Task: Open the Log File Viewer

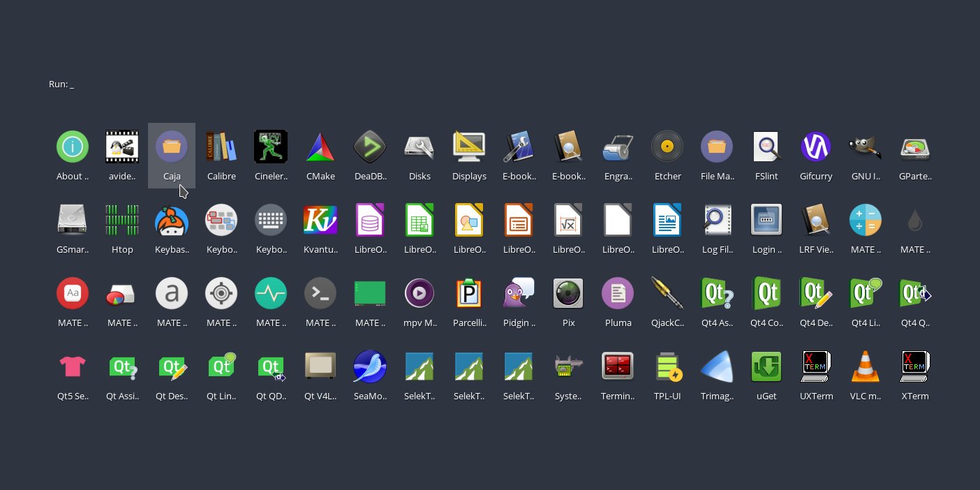Action: [x=717, y=229]
